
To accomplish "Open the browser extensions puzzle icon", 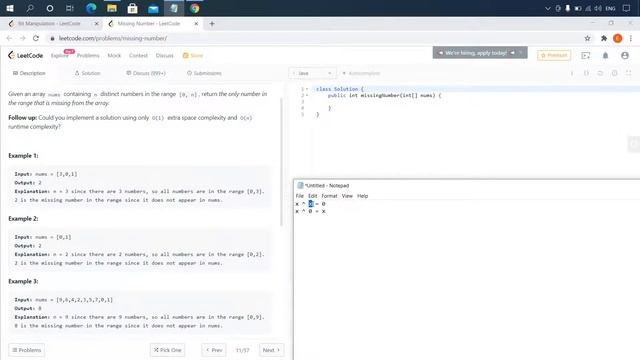I will click(604, 38).
